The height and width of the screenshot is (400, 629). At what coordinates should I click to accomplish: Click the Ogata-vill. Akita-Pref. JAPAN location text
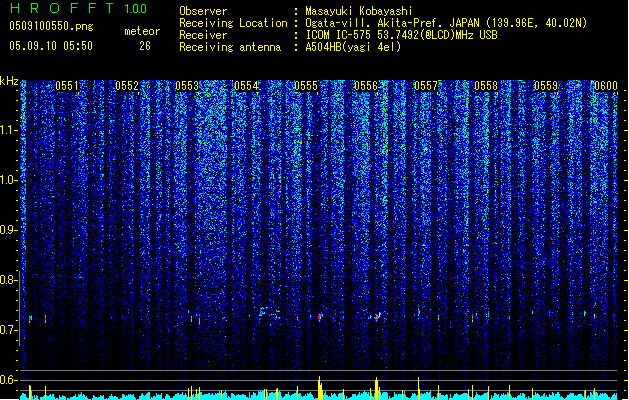(394, 23)
